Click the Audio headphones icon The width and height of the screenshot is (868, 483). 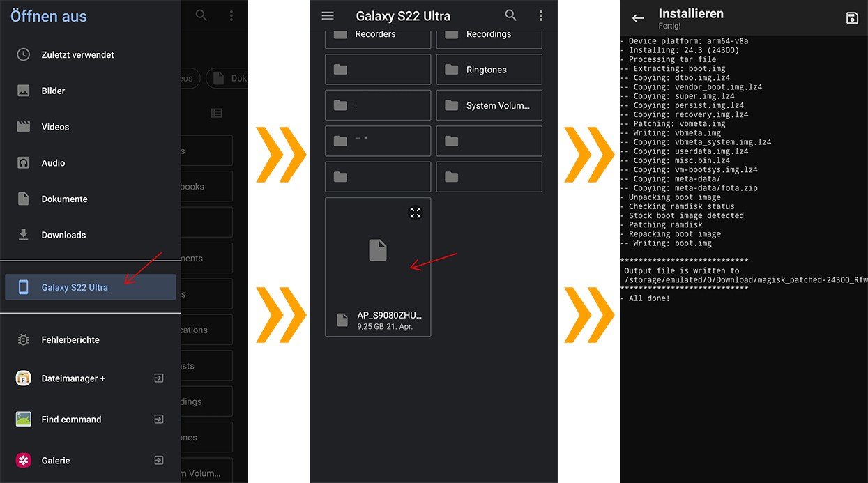coord(24,163)
